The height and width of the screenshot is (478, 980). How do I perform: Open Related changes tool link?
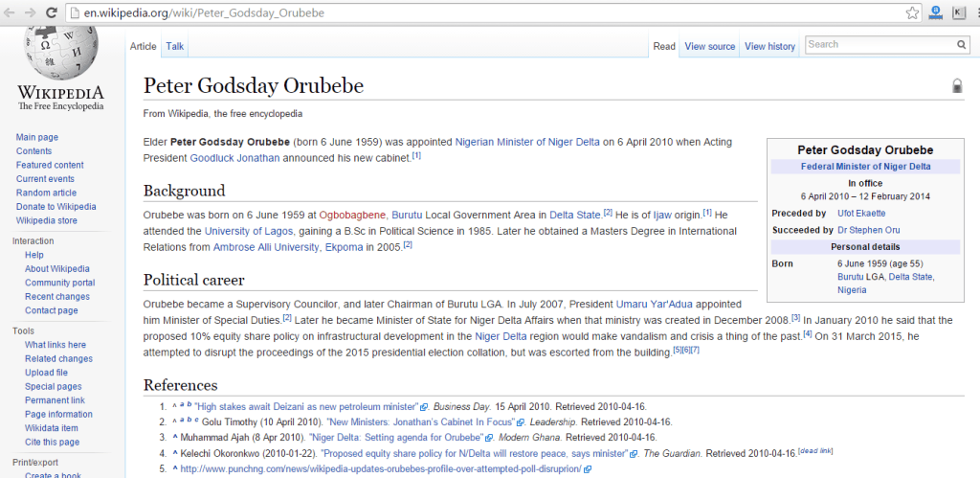[58, 358]
